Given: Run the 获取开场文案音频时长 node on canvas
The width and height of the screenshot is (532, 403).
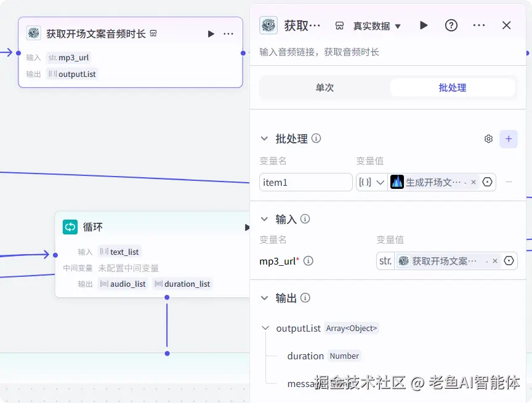Looking at the screenshot, I should click(x=211, y=34).
